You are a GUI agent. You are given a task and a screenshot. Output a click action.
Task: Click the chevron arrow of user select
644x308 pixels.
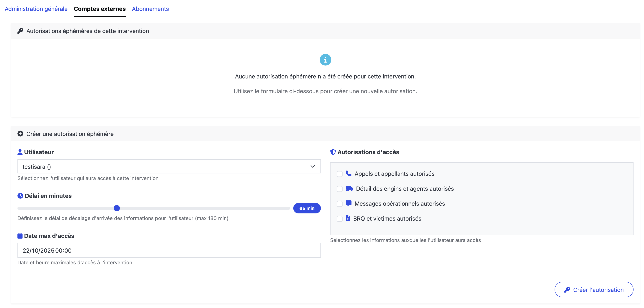[x=312, y=166]
